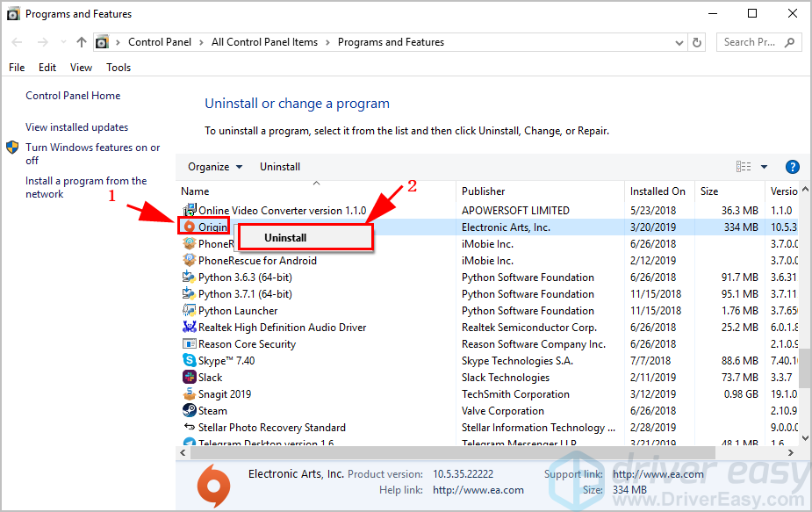812x512 pixels.
Task: Click the Python 3.6.3 (64-bit) icon
Action: click(x=190, y=278)
